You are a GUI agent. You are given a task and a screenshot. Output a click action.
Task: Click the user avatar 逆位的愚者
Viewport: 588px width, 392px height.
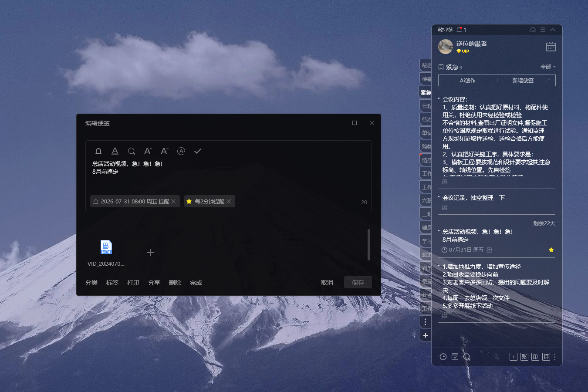446,47
